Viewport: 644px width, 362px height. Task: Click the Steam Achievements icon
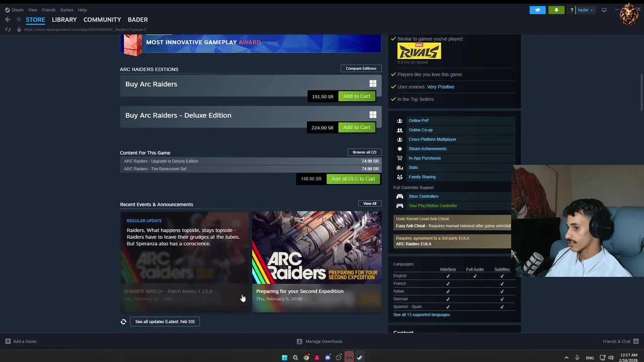point(399,149)
